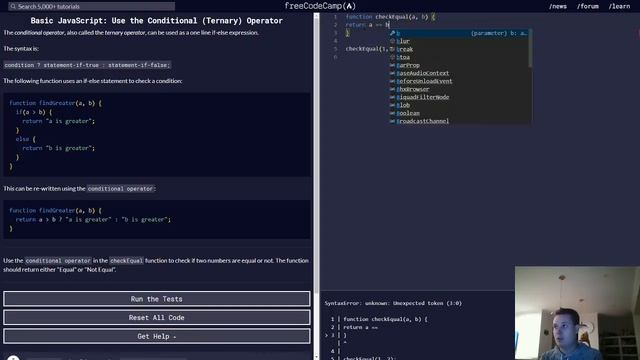Select 'blur' from the autocomplete list

[458, 41]
